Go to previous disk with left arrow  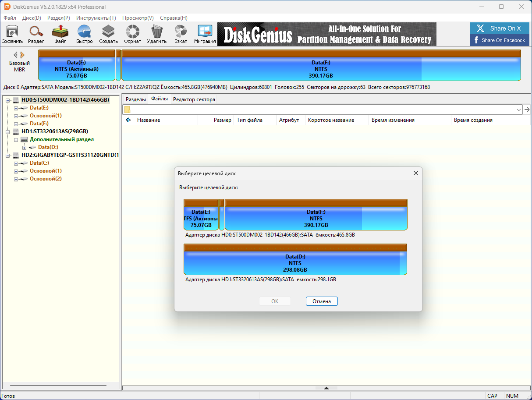[x=16, y=55]
